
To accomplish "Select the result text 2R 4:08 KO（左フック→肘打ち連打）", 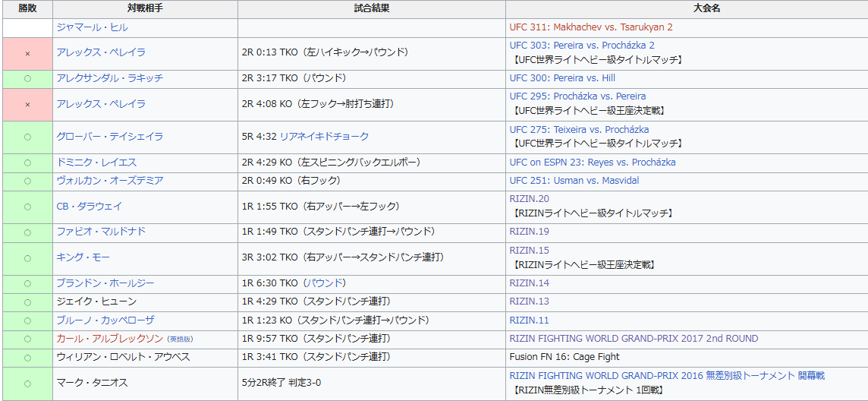I will [319, 103].
